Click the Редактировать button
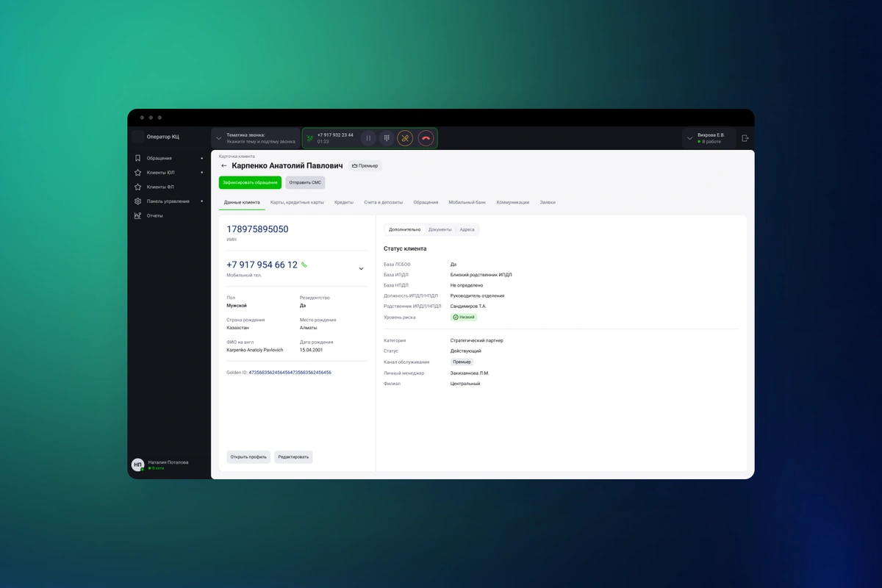This screenshot has height=588, width=882. (x=293, y=456)
